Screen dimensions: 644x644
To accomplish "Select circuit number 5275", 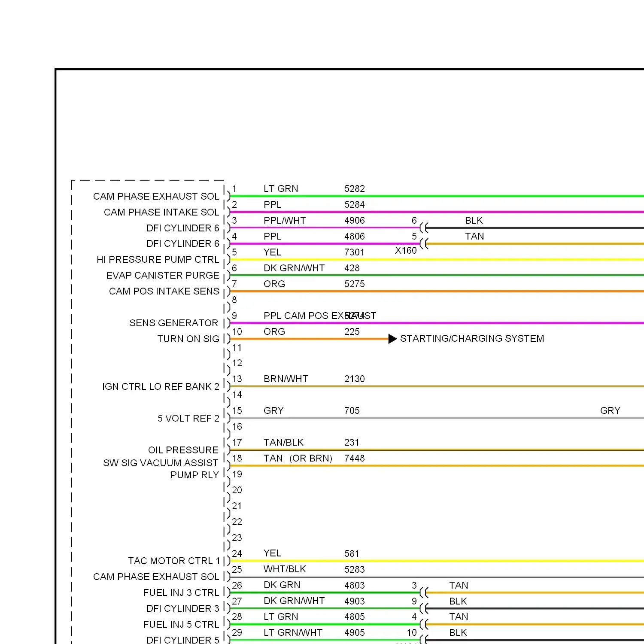I will (355, 284).
